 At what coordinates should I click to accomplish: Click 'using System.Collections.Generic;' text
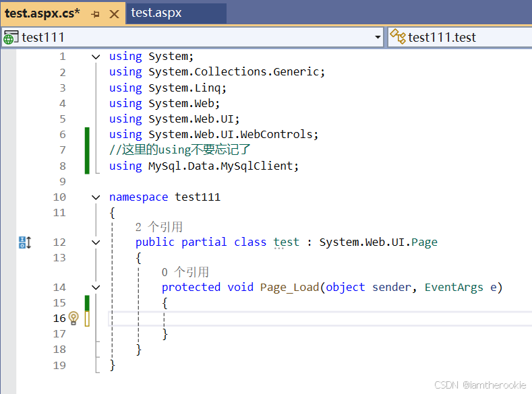coord(217,72)
